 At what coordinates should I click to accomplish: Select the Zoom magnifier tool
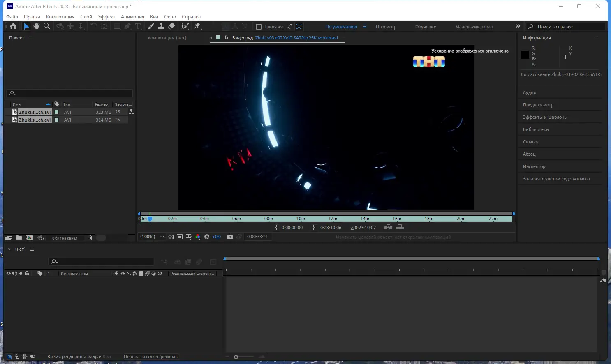pyautogui.click(x=47, y=26)
